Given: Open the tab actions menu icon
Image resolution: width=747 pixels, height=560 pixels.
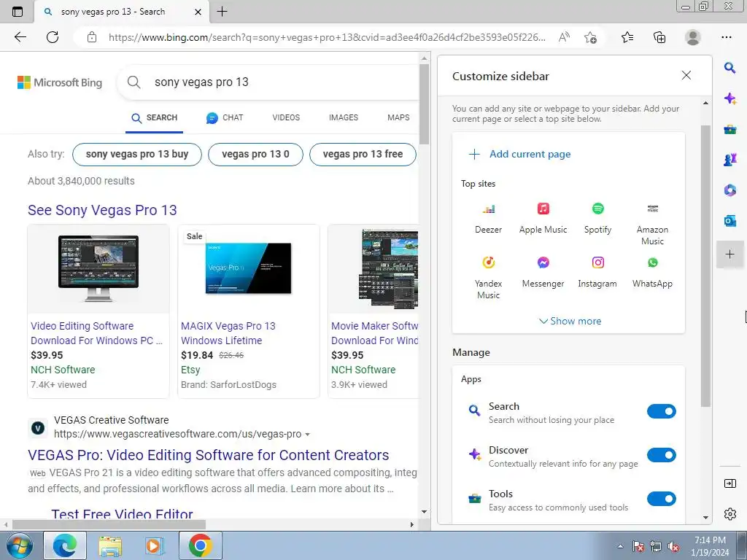Looking at the screenshot, I should click(x=18, y=12).
